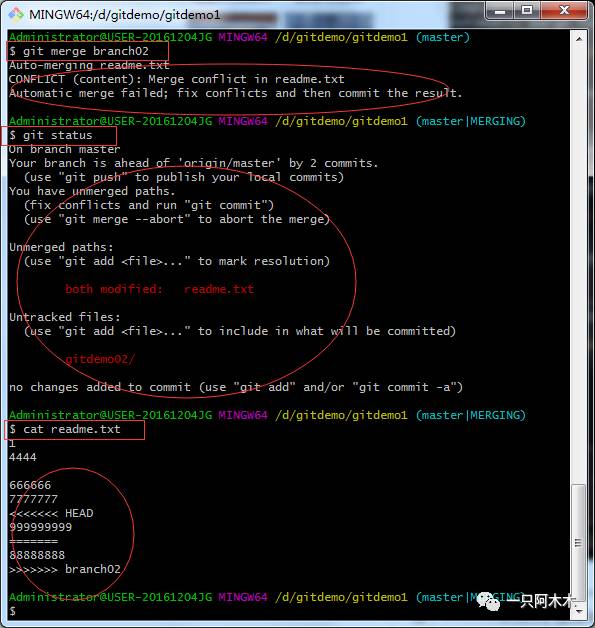
Task: Click the 'Untracked files:' heading
Action: click(64, 317)
